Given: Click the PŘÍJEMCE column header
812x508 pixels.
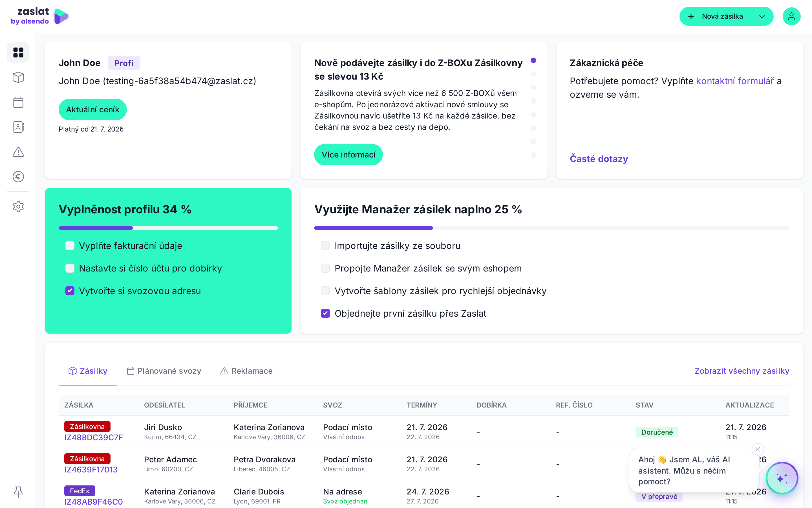Looking at the screenshot, I should point(251,405).
